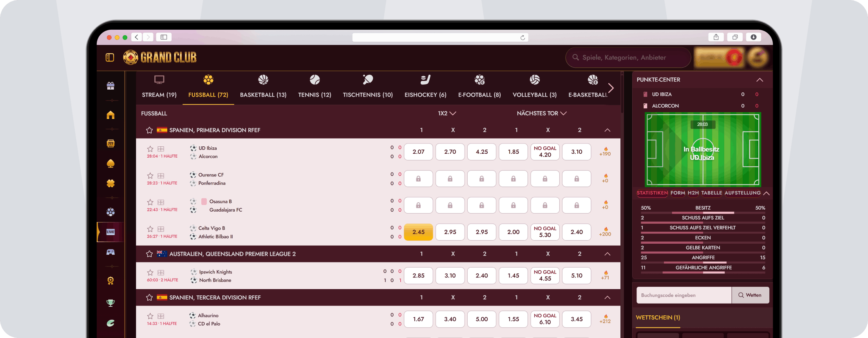The image size is (868, 338).
Task: Toggle the sidebar menu icon beside logo
Action: coord(110,58)
